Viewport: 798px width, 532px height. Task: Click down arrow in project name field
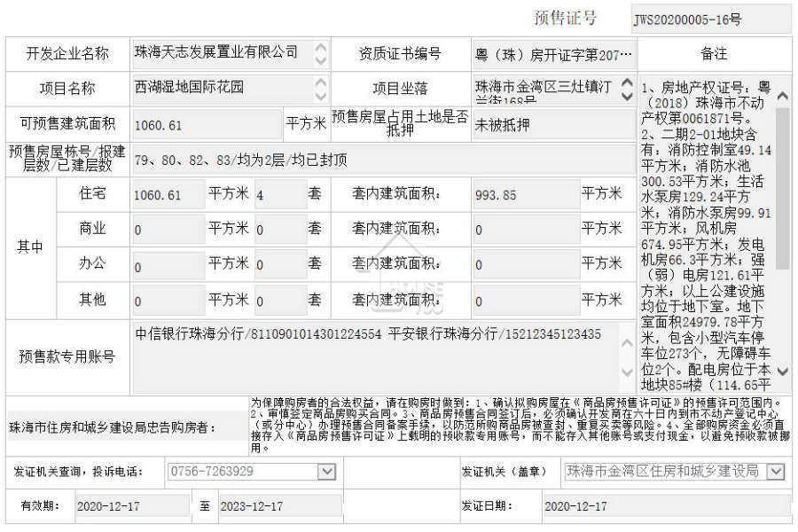pos(321,95)
